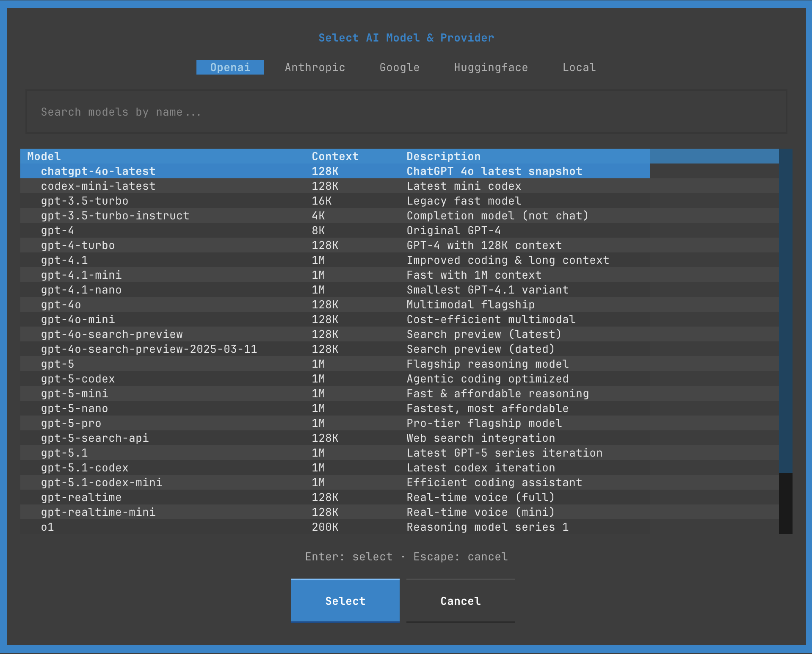Image resolution: width=812 pixels, height=654 pixels.
Task: Focus the search models by name field
Action: tap(406, 112)
